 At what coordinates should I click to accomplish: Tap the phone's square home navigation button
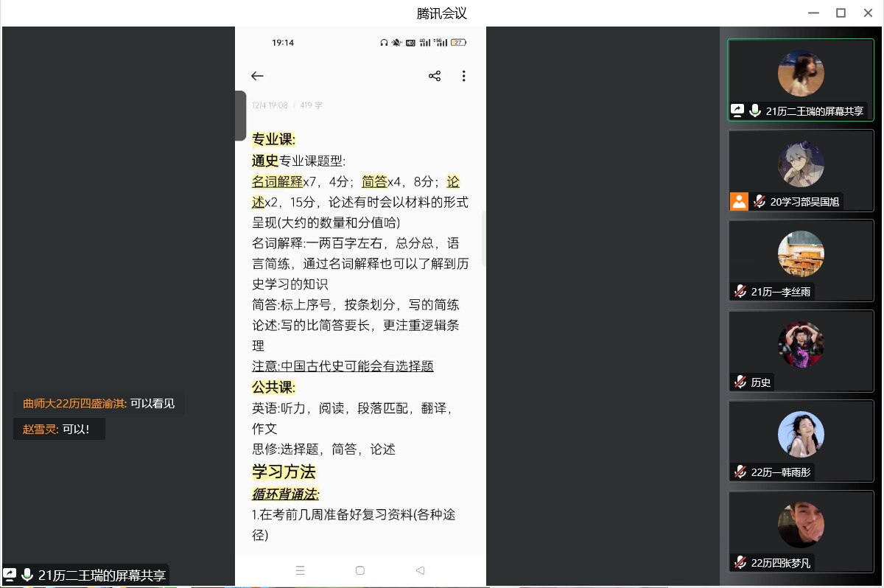point(360,570)
